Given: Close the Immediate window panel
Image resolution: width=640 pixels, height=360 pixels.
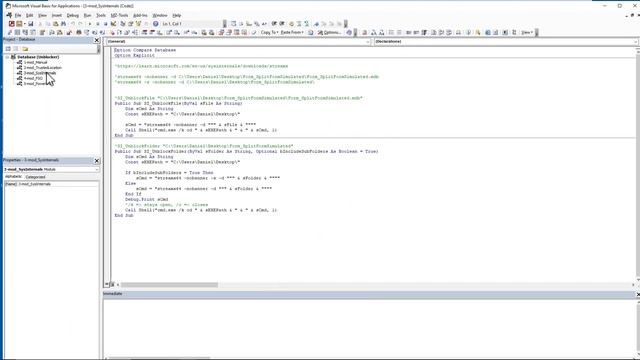Looking at the screenshot, I should coord(638,294).
